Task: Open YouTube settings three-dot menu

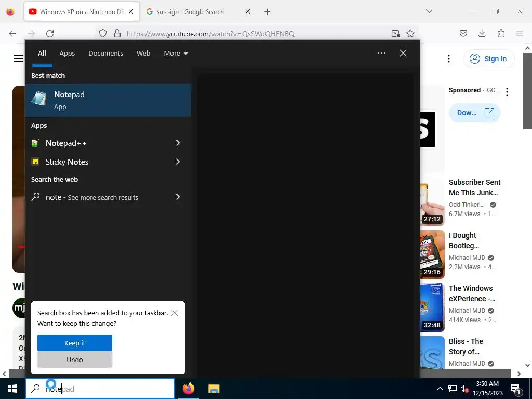Action: pyautogui.click(x=448, y=59)
